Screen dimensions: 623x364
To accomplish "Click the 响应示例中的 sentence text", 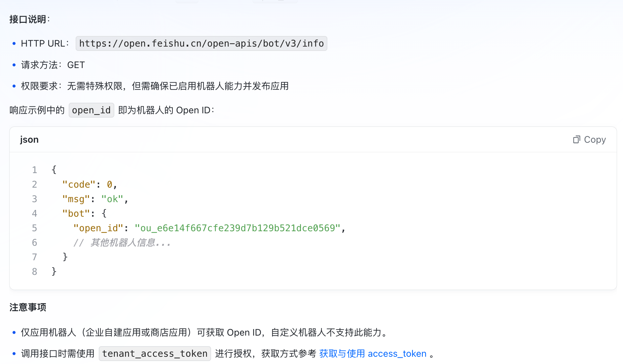I will (x=37, y=110).
